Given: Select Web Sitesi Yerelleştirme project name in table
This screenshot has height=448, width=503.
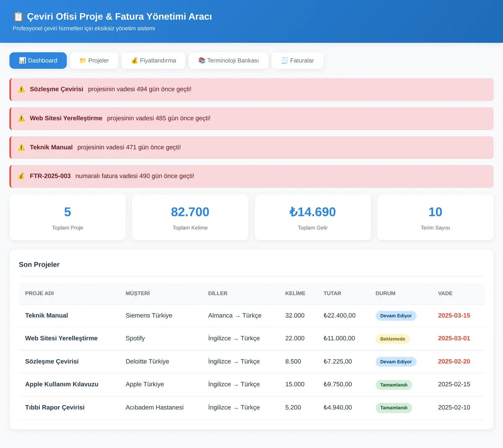Looking at the screenshot, I should click(x=61, y=338).
